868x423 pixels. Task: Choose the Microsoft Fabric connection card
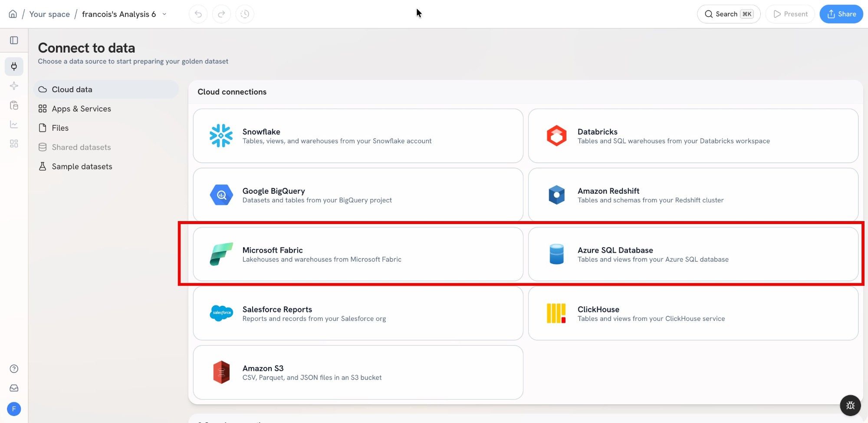click(358, 254)
